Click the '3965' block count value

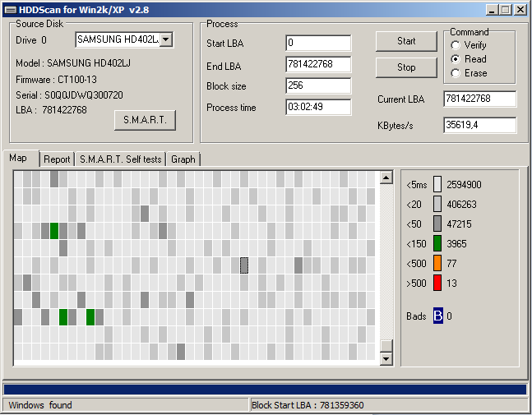coord(456,243)
